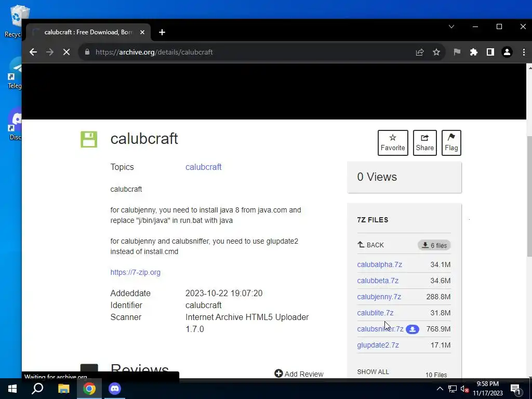This screenshot has height=399, width=532.
Task: Open File Explorer from taskbar
Action: (63, 389)
